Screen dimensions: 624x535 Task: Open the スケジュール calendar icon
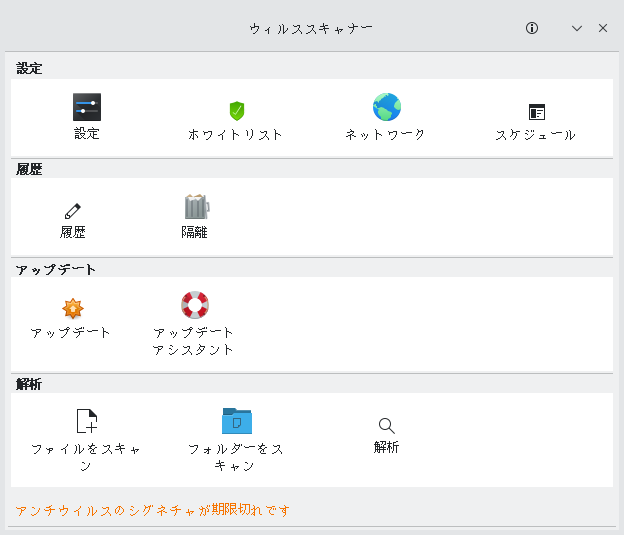(x=536, y=112)
